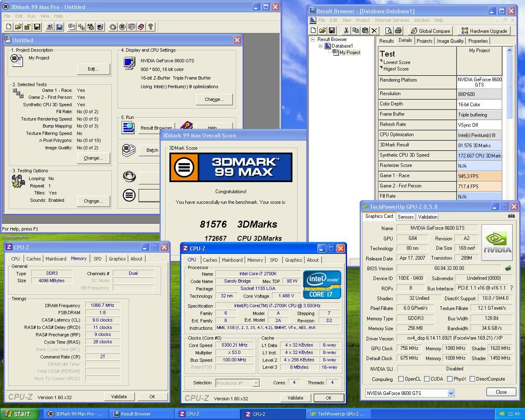Viewport: 525px width, 420px height.
Task: Click the striped 3DMark run icon in toolbar
Action: [x=122, y=27]
